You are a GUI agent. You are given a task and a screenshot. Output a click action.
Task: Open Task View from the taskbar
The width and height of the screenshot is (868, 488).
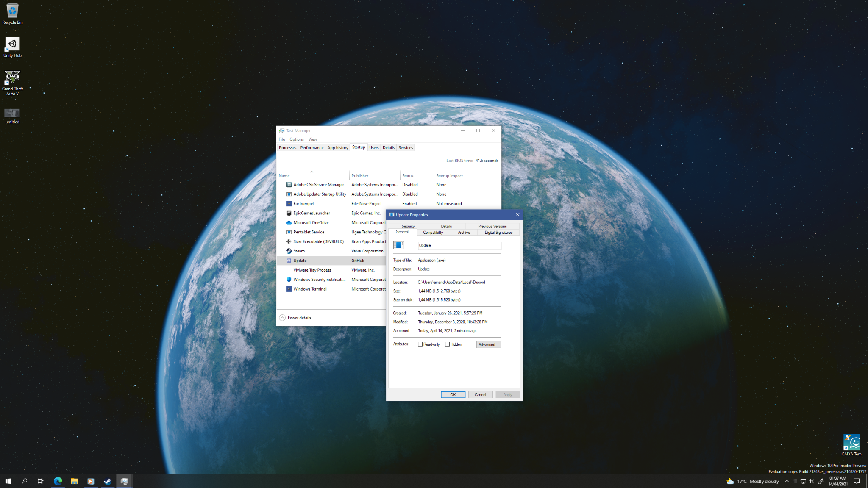[41, 481]
